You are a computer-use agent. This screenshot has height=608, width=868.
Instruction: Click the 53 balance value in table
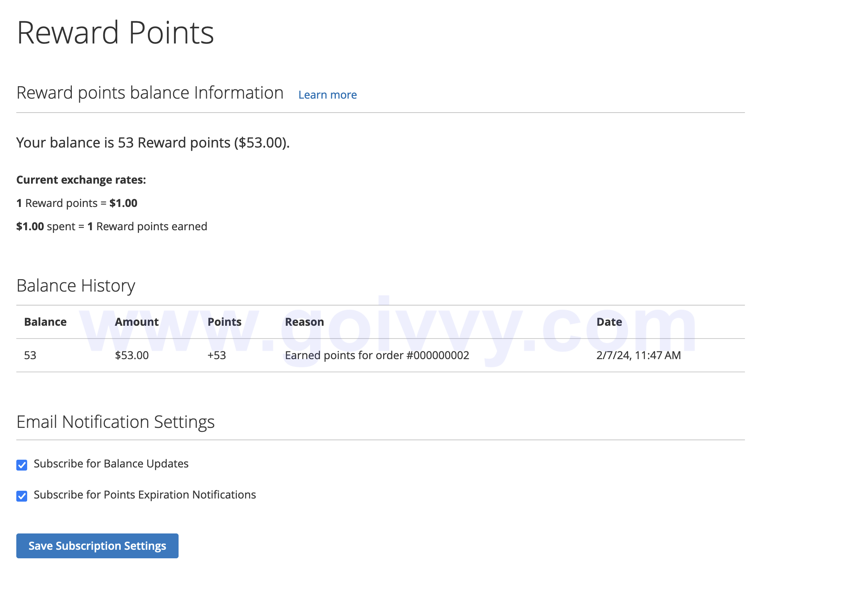tap(30, 355)
